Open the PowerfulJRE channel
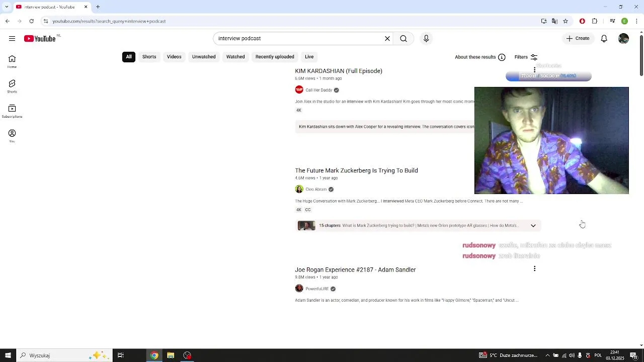The width and height of the screenshot is (644, 362). point(317,289)
